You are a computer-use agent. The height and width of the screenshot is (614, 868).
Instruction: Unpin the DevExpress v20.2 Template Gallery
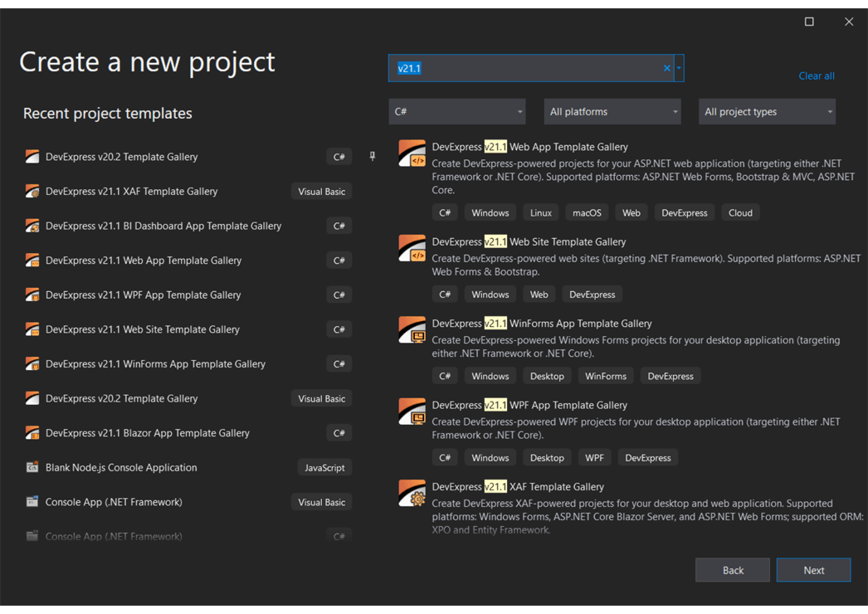(x=372, y=156)
